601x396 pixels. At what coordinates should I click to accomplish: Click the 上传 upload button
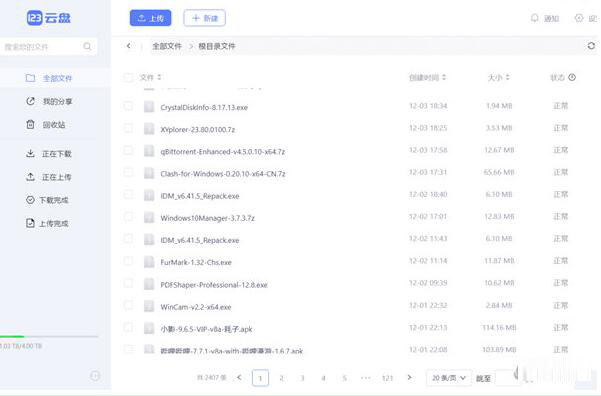(151, 18)
